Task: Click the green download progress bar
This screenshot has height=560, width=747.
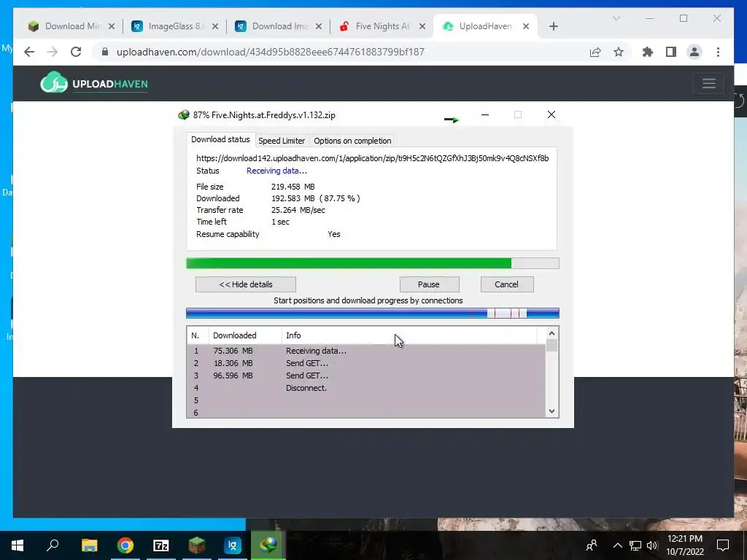Action: (373, 263)
